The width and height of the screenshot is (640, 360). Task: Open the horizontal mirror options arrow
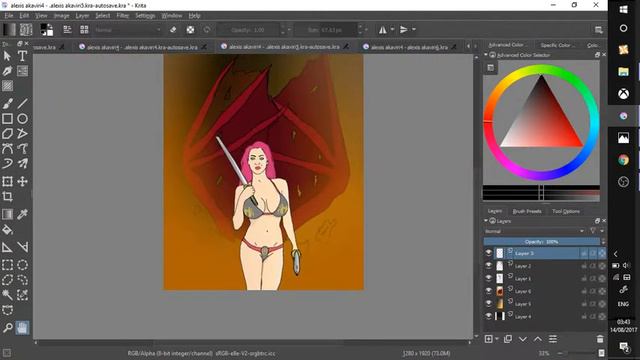[x=392, y=29]
